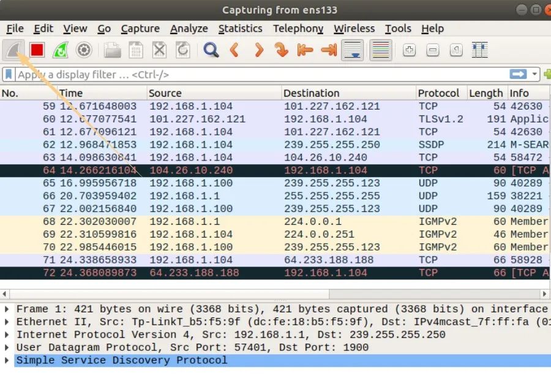Viewport: 551px width, 392px height.
Task: Expand the Ethernet II details row
Action: [x=7, y=322]
